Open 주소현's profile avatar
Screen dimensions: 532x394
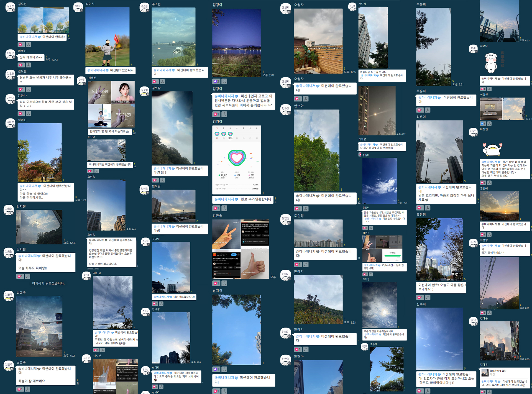click(x=144, y=7)
